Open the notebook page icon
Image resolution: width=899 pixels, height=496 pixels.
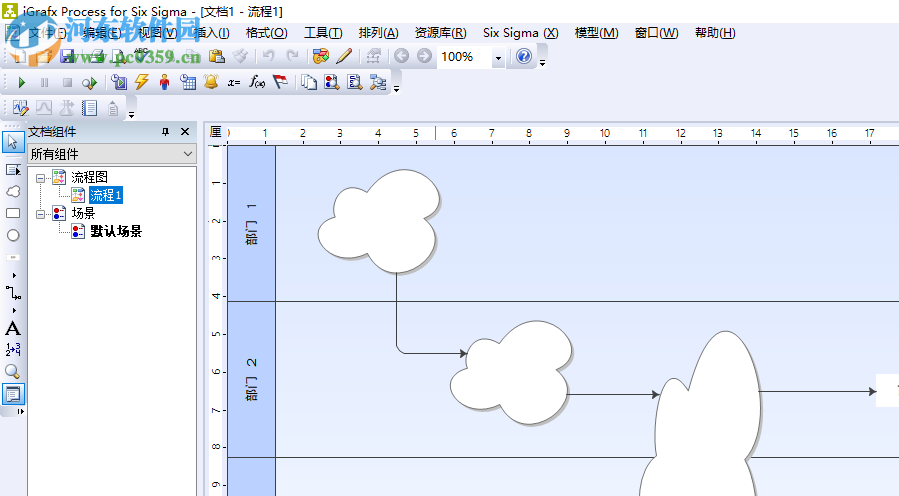(x=89, y=108)
